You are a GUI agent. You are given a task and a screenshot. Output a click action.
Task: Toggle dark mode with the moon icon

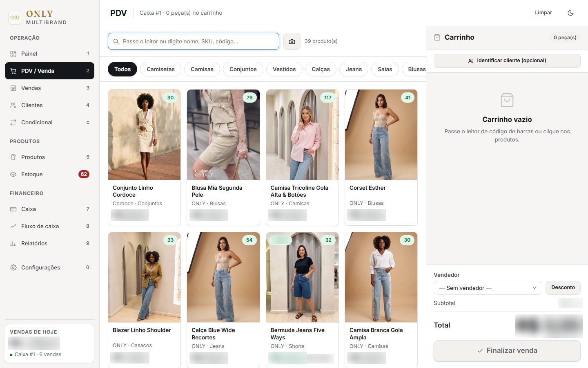[570, 13]
